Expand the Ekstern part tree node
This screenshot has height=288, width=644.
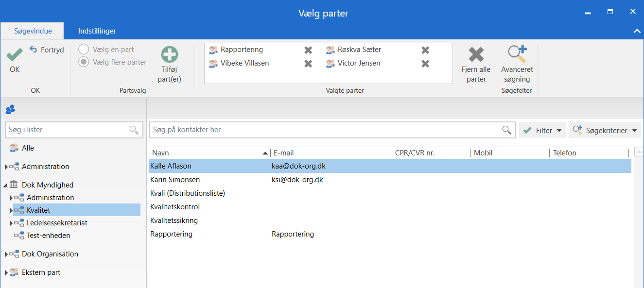tap(6, 273)
